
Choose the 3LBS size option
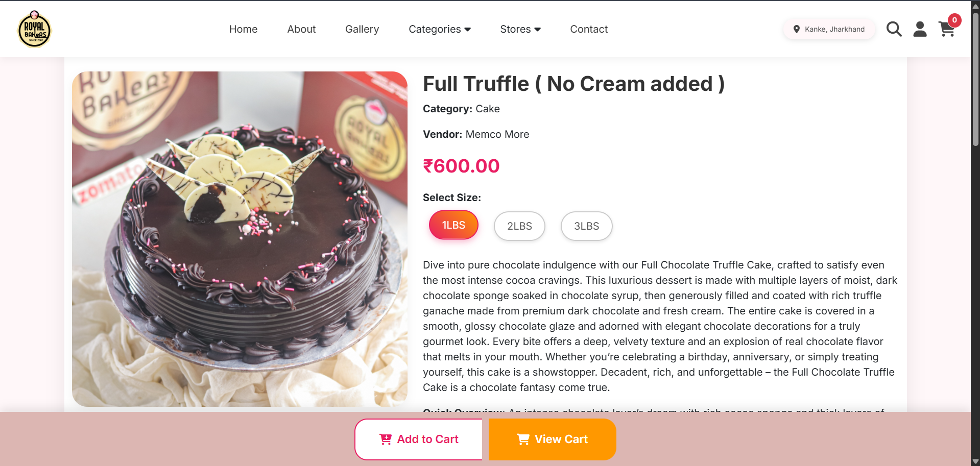coord(586,226)
